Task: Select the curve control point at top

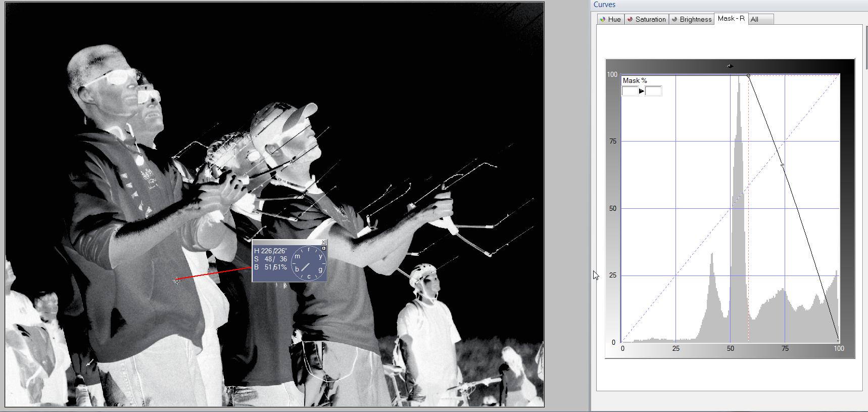Action: tap(748, 75)
